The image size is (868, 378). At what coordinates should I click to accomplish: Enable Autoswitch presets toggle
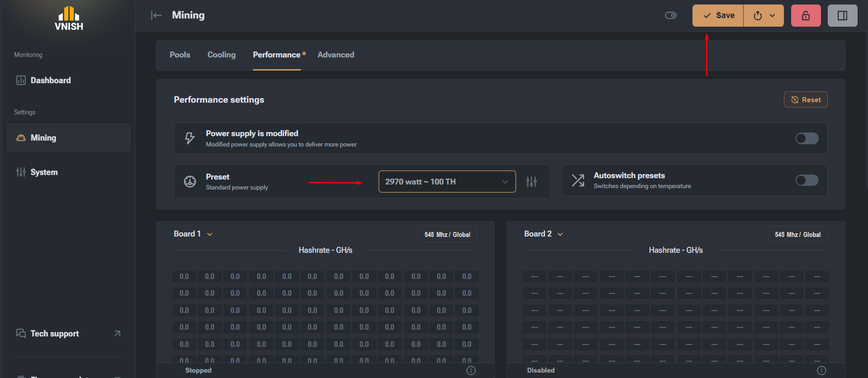[x=807, y=180]
